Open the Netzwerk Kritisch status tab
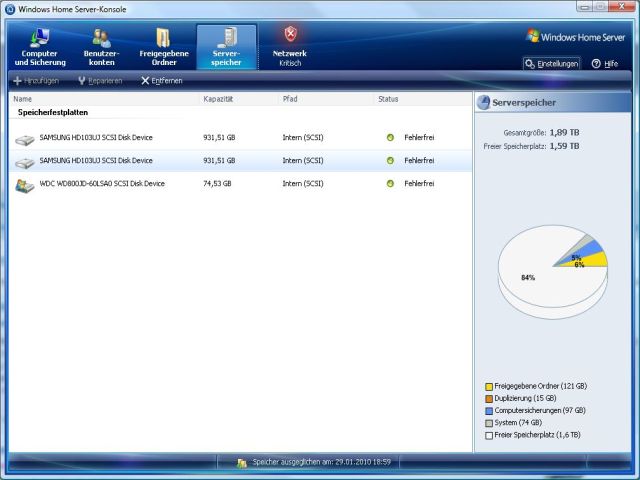640x480 pixels. pos(290,47)
